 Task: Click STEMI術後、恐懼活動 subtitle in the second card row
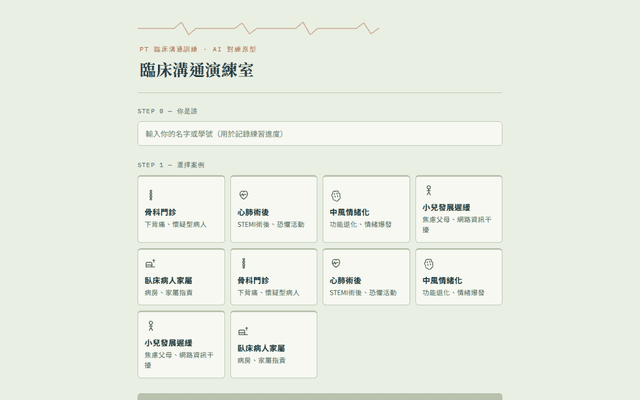click(x=363, y=293)
